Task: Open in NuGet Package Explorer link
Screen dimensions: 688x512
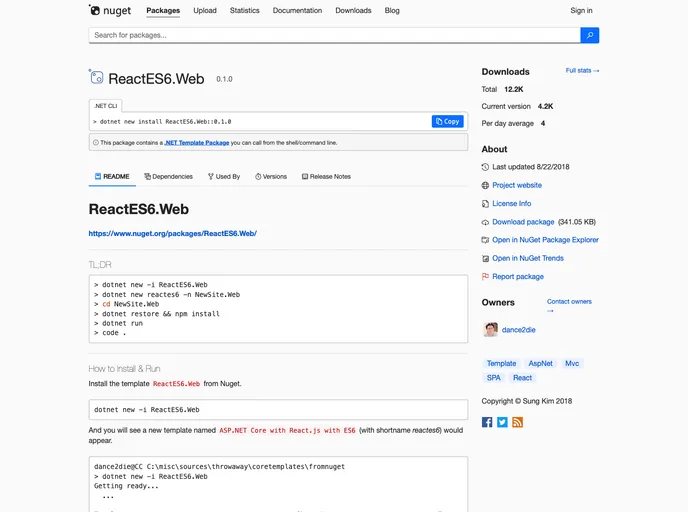Action: pyautogui.click(x=545, y=240)
